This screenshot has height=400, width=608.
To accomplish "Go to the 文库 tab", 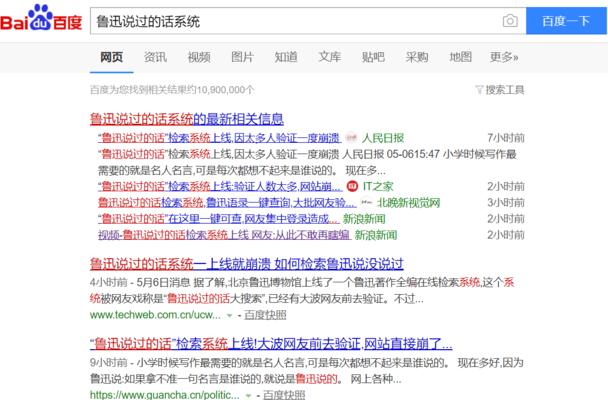I will pyautogui.click(x=330, y=57).
